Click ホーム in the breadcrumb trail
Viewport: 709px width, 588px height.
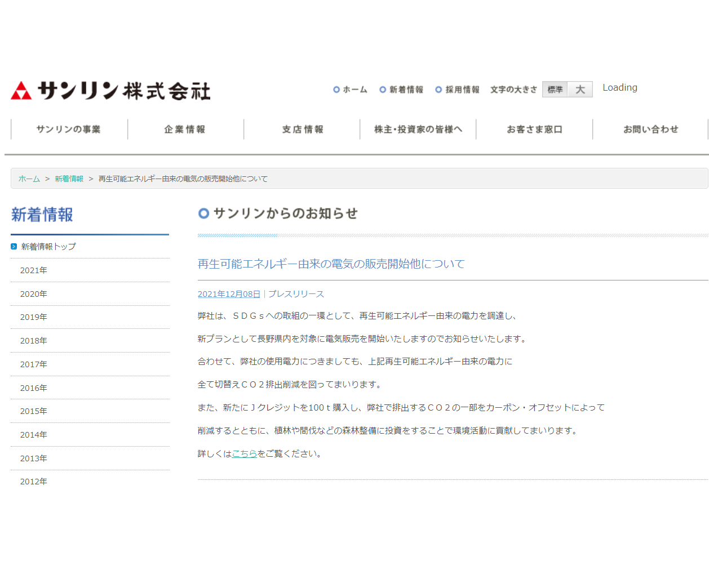[x=29, y=179]
